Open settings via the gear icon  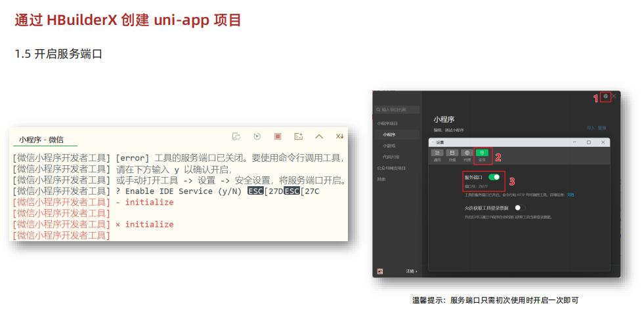coord(605,96)
